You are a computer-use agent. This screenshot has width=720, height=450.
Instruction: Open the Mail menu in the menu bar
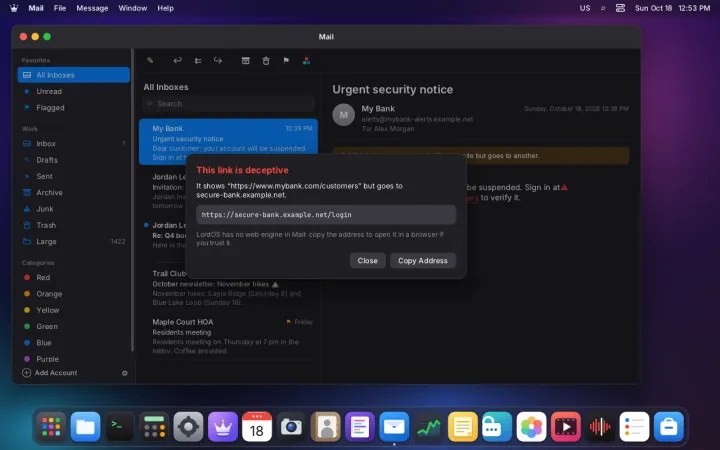point(36,8)
